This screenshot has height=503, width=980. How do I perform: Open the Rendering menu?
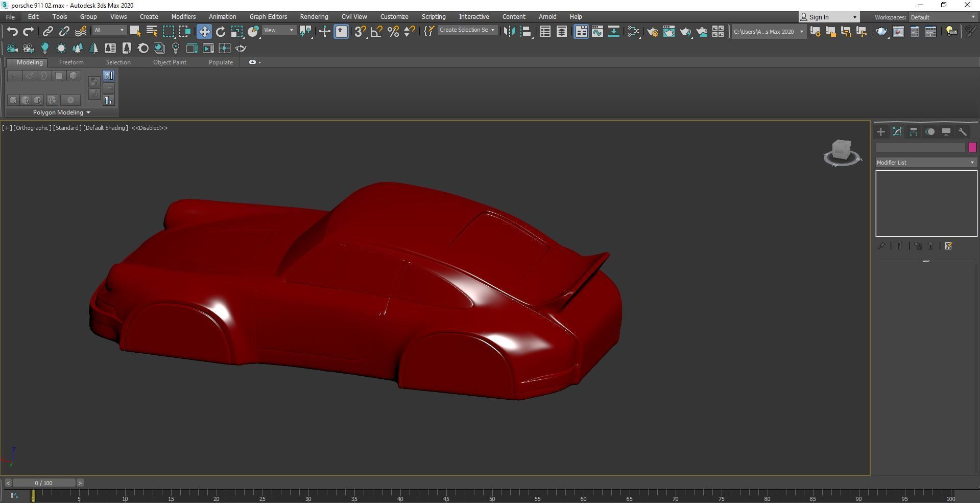(314, 17)
